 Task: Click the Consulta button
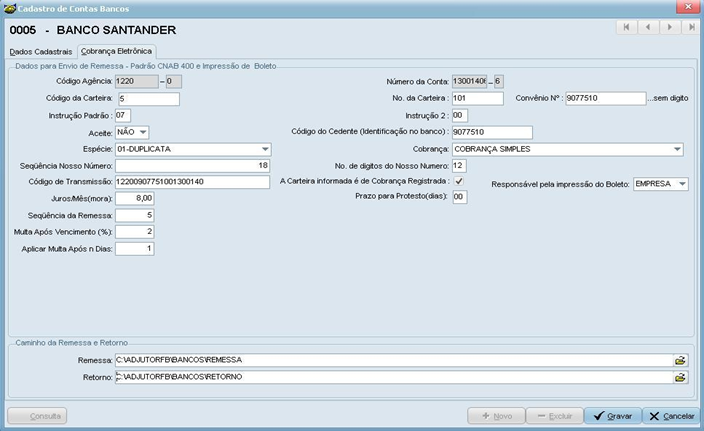click(x=37, y=416)
